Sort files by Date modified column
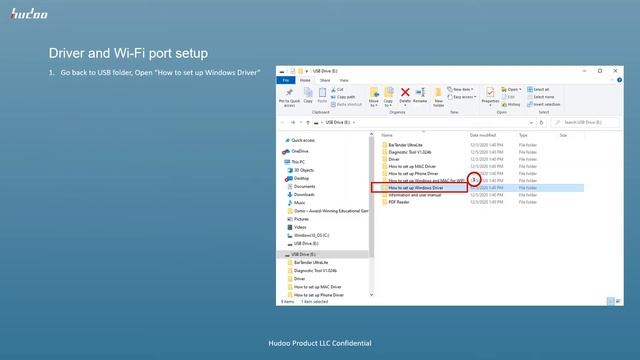 pyautogui.click(x=482, y=135)
